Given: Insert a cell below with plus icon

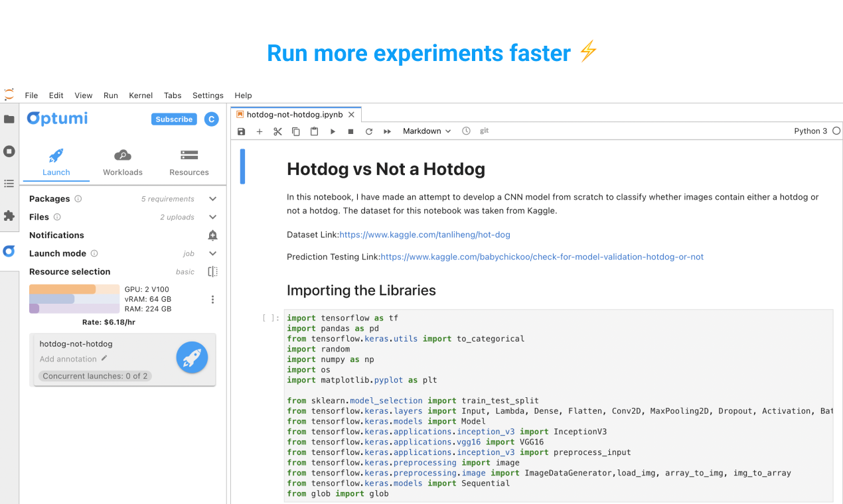Looking at the screenshot, I should [260, 131].
